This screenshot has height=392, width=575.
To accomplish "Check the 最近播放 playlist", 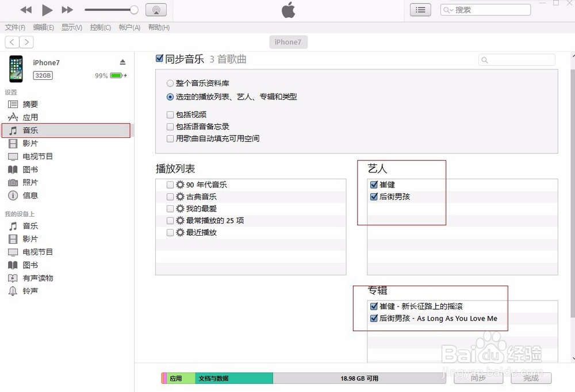I will pyautogui.click(x=170, y=232).
